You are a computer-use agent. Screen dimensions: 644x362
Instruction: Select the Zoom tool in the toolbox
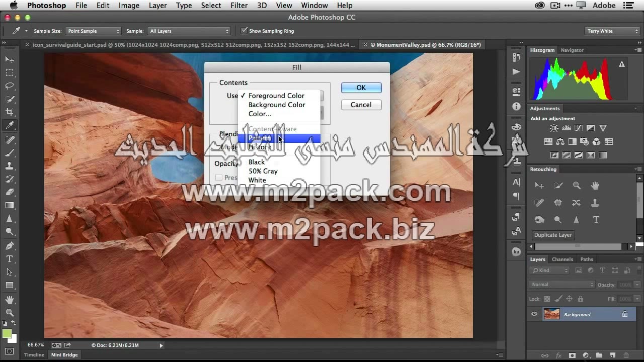[x=10, y=313]
